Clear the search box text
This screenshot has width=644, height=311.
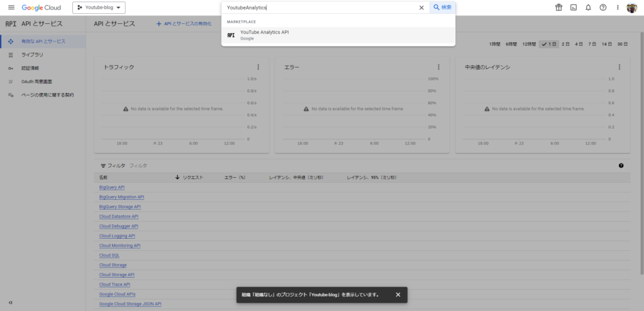[421, 8]
